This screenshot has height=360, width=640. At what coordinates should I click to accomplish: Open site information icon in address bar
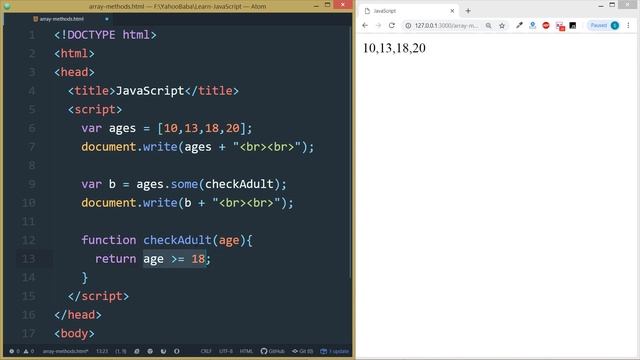(x=408, y=26)
